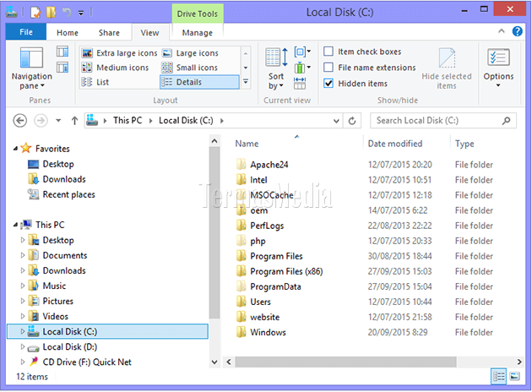532x392 pixels.
Task: Toggle the Details pane icon
Action: pyautogui.click(x=62, y=68)
